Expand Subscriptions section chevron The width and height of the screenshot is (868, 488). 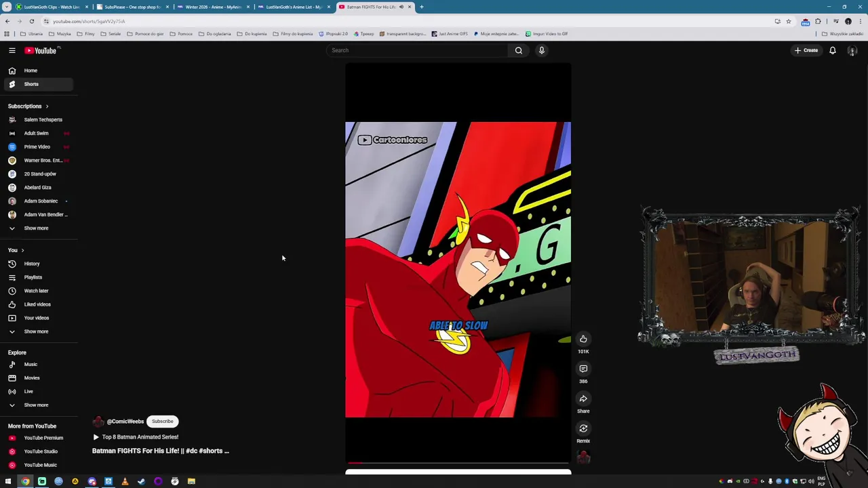[47, 106]
